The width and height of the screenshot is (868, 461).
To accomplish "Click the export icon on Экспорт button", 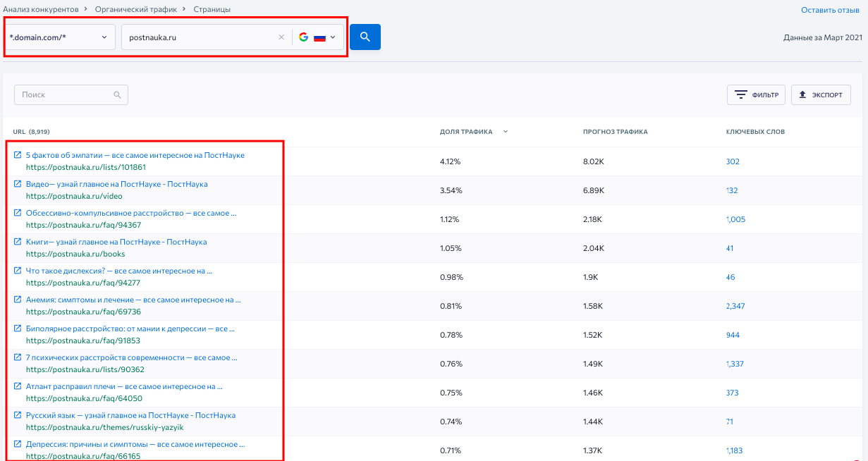I will [x=802, y=94].
